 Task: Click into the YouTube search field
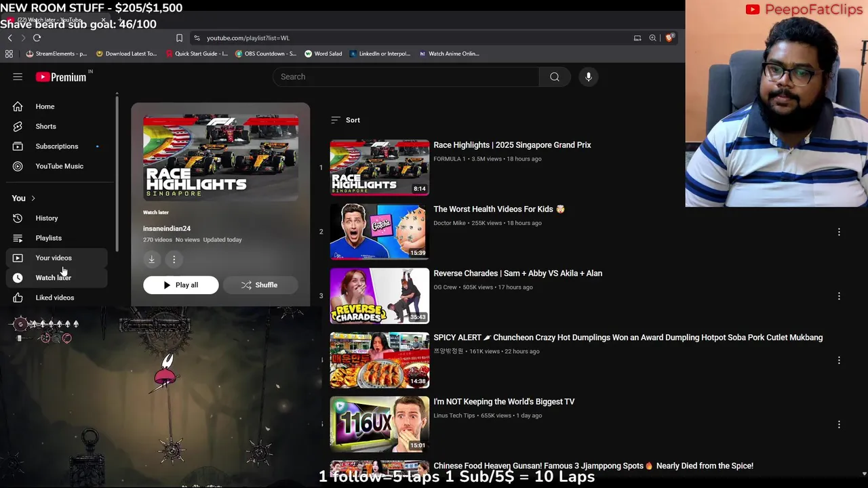tap(406, 77)
